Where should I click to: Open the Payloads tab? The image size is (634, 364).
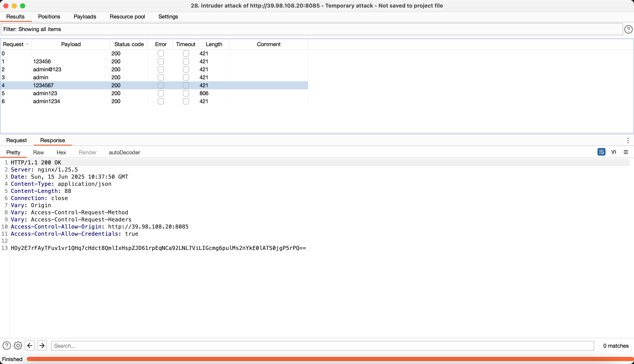(85, 17)
